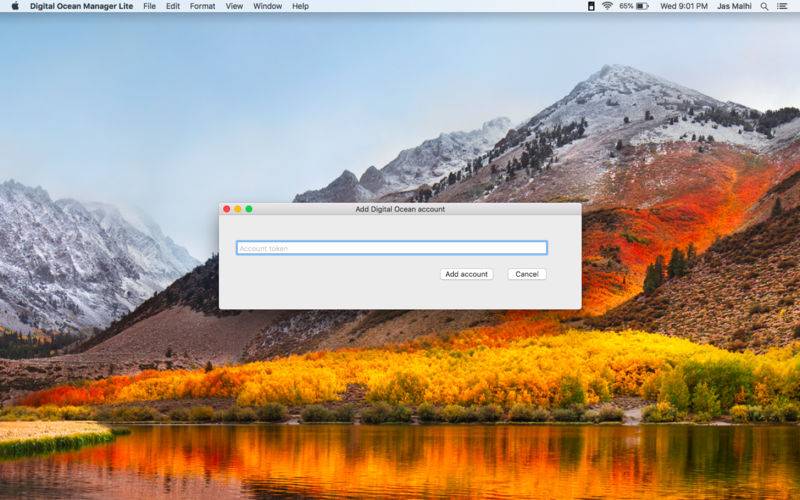Open the Apple menu
800x500 pixels.
click(15, 6)
